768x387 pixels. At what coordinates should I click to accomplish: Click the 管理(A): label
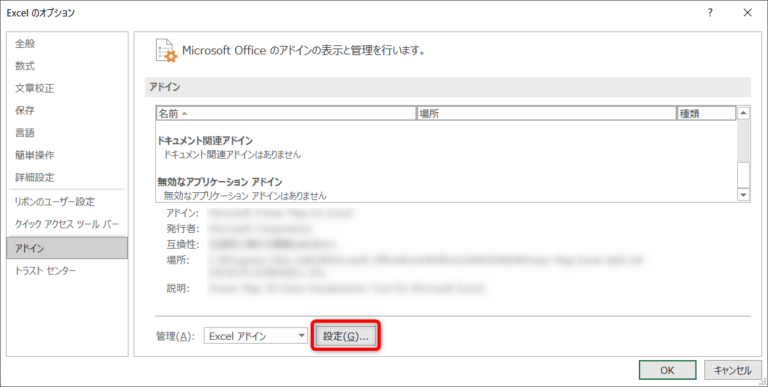click(175, 337)
